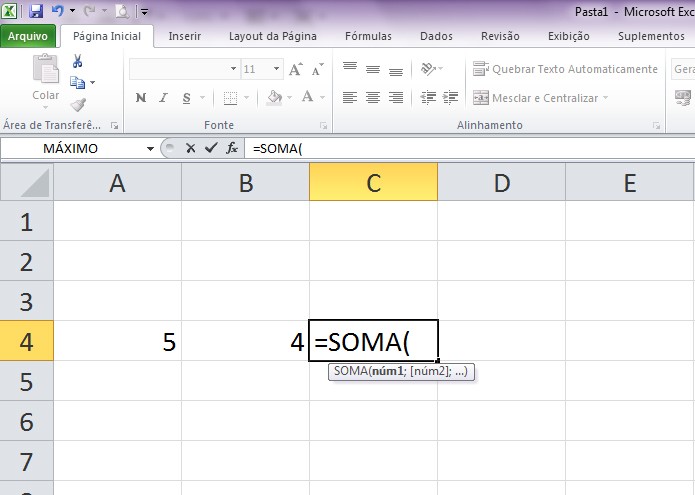
Task: Click the cell borders icon
Action: coord(230,97)
